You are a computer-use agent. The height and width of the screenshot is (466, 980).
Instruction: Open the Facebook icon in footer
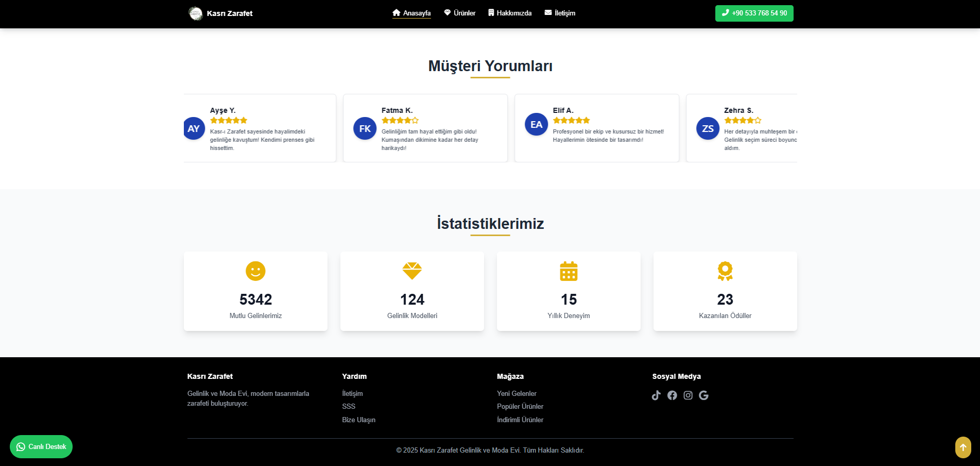point(672,395)
